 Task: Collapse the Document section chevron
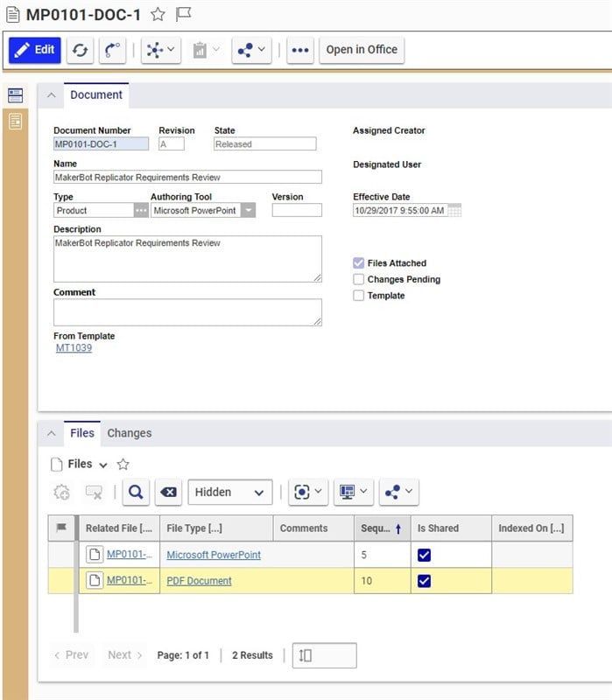(x=51, y=95)
